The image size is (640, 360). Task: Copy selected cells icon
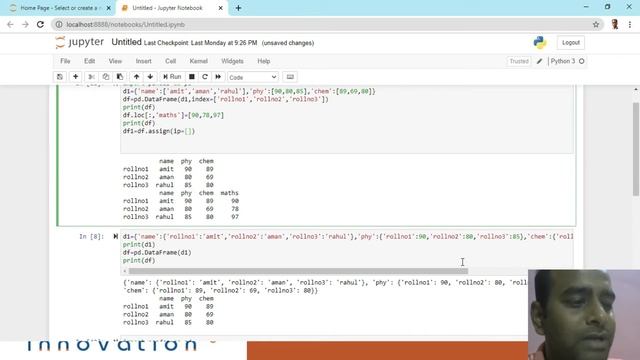106,77
